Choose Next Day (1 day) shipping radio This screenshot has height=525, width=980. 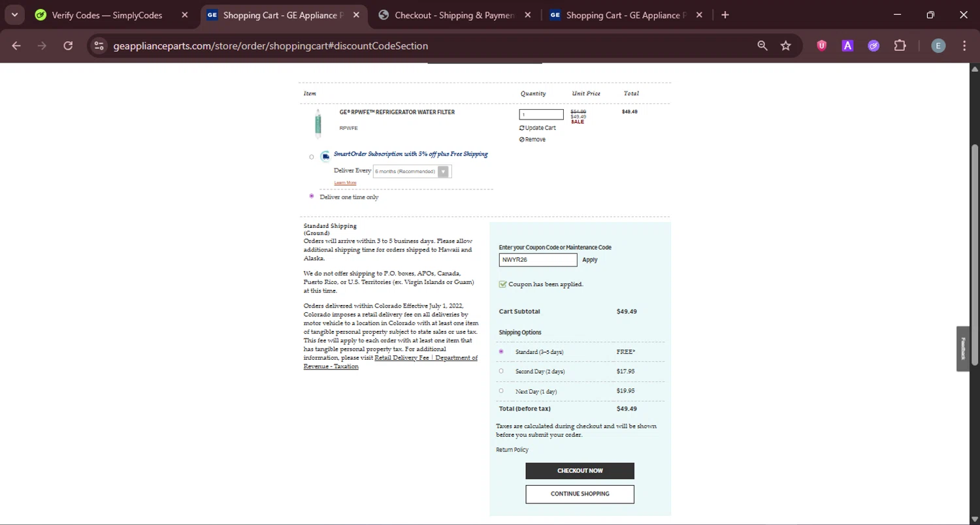[501, 391]
